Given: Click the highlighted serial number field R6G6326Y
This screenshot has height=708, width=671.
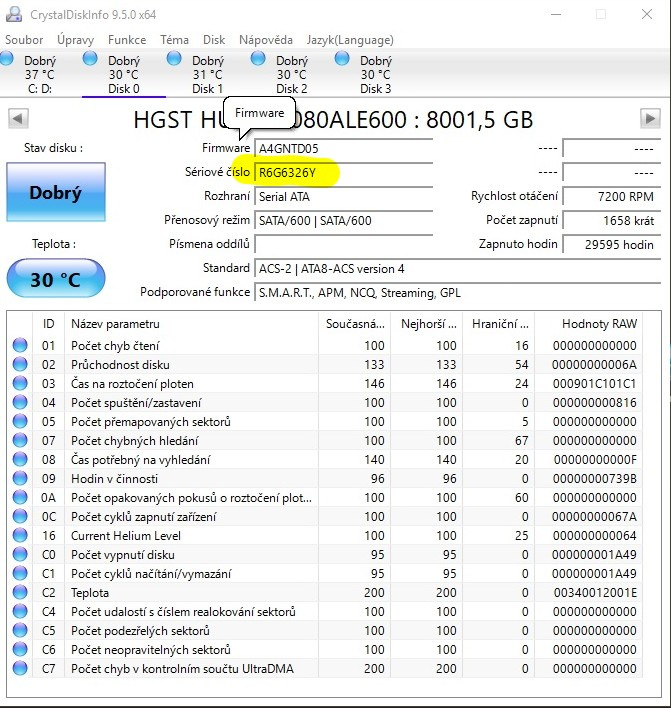Looking at the screenshot, I should [x=343, y=173].
